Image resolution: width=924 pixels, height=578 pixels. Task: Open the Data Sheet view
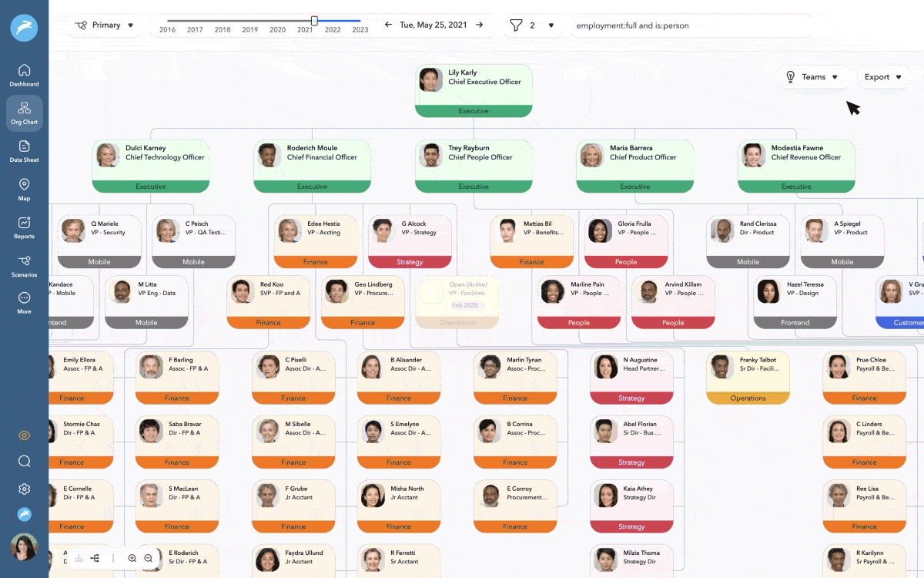pyautogui.click(x=24, y=153)
